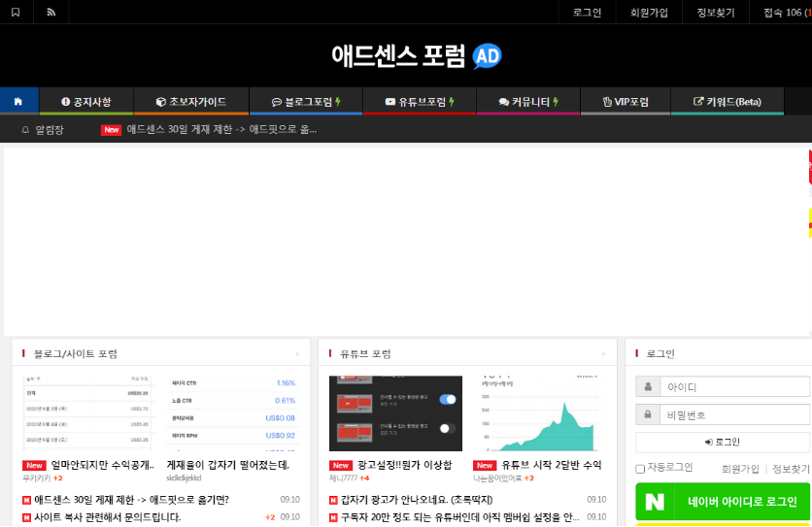Image resolution: width=812 pixels, height=527 pixels.
Task: Click New badge on 유튜브 시작 2달반 수익
Action: (485, 466)
